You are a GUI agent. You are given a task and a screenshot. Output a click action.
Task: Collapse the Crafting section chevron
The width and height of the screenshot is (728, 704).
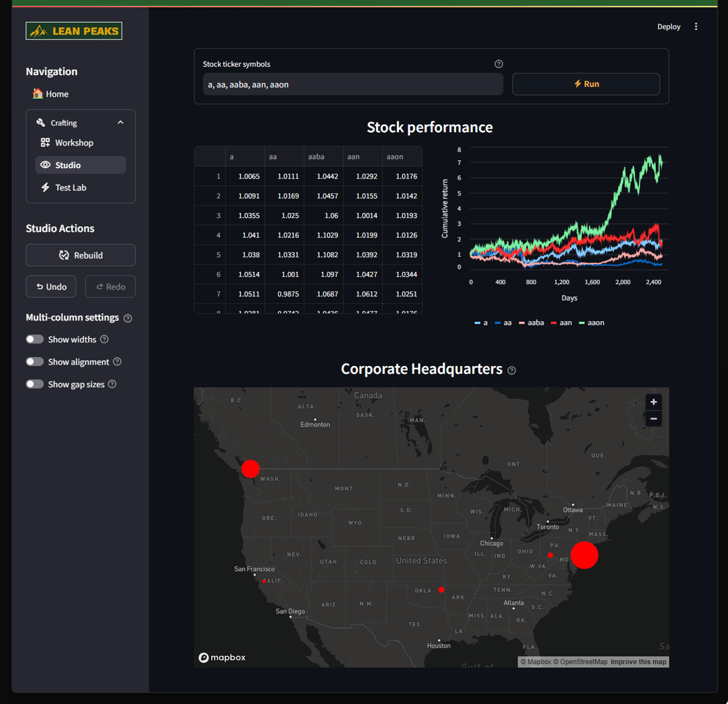coord(120,123)
